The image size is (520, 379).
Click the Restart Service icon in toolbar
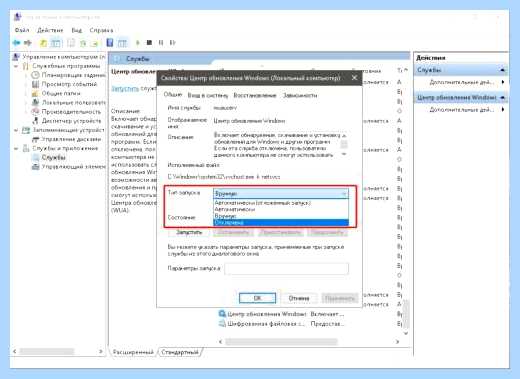pos(172,43)
